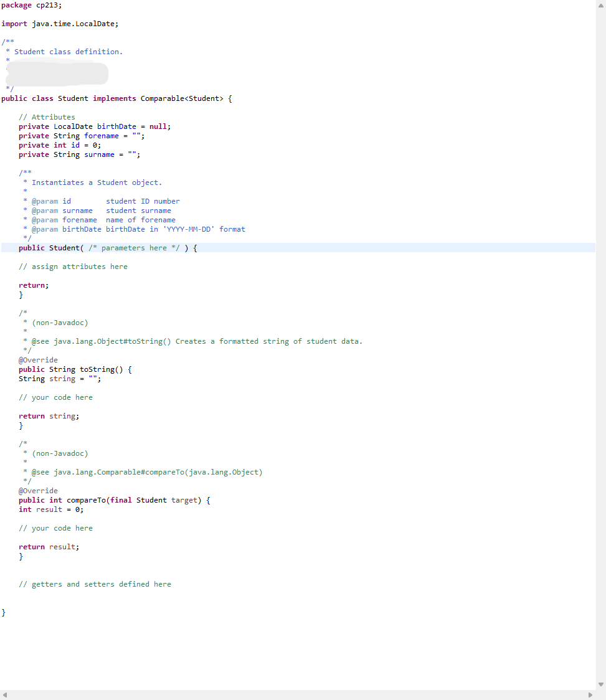This screenshot has width=606, height=700.
Task: Click the getters and setters comment
Action: click(95, 584)
